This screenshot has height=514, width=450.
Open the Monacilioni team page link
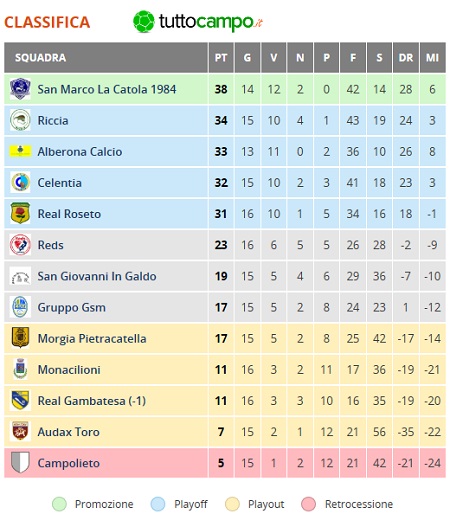click(x=69, y=370)
